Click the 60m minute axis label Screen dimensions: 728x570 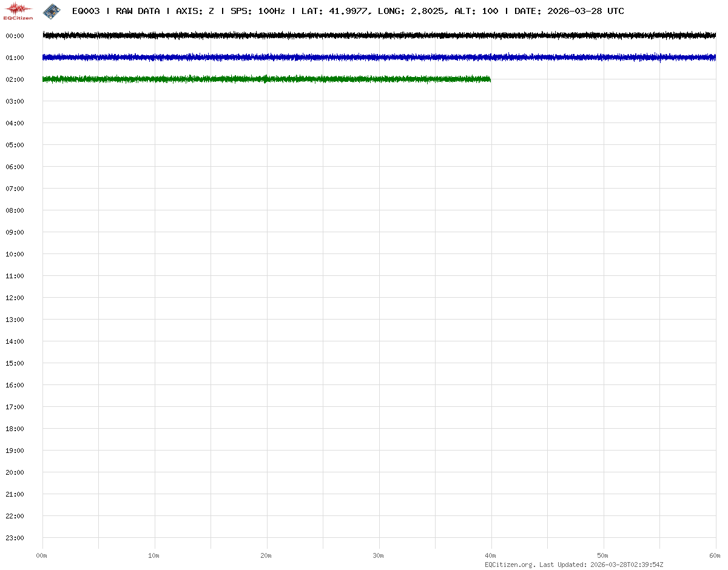pyautogui.click(x=715, y=555)
